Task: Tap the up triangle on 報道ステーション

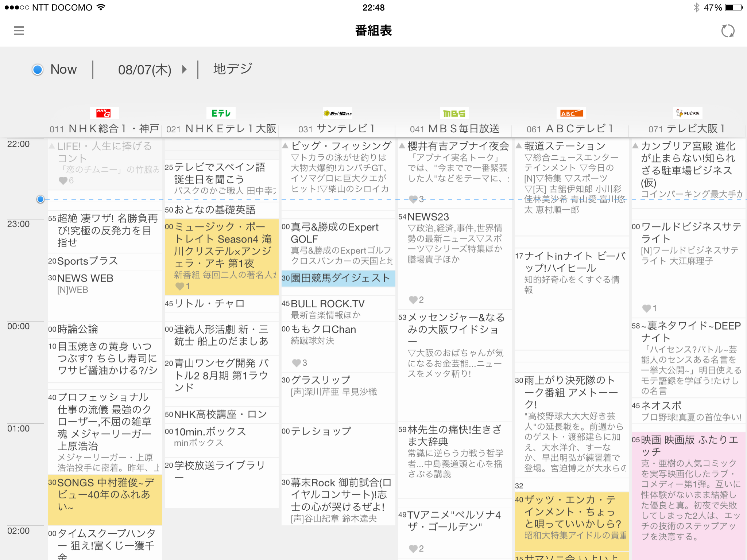Action: point(519,146)
